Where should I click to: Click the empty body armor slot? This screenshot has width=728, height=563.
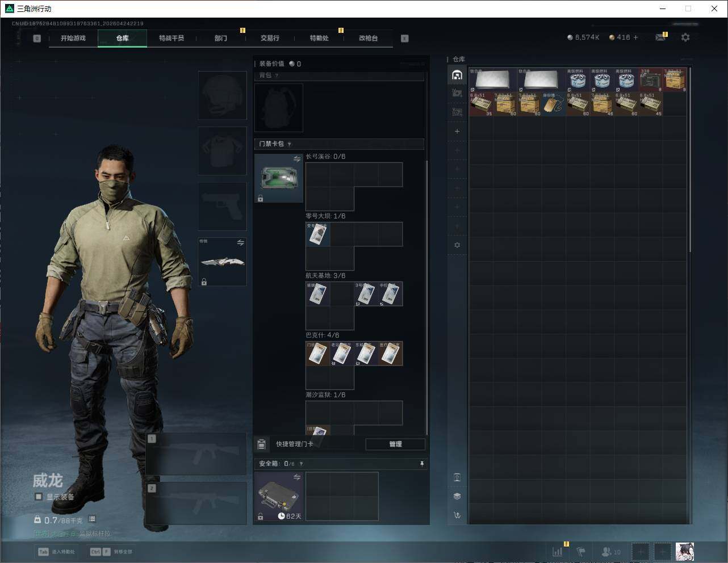222,150
